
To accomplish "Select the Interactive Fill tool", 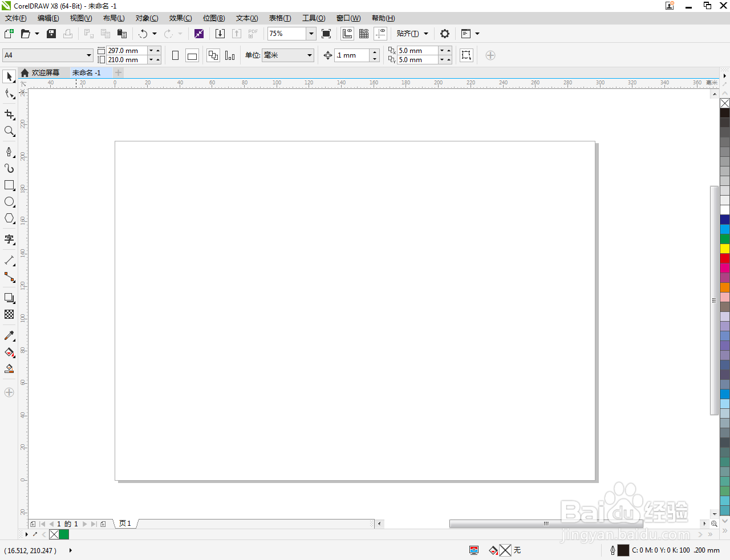I will point(9,352).
